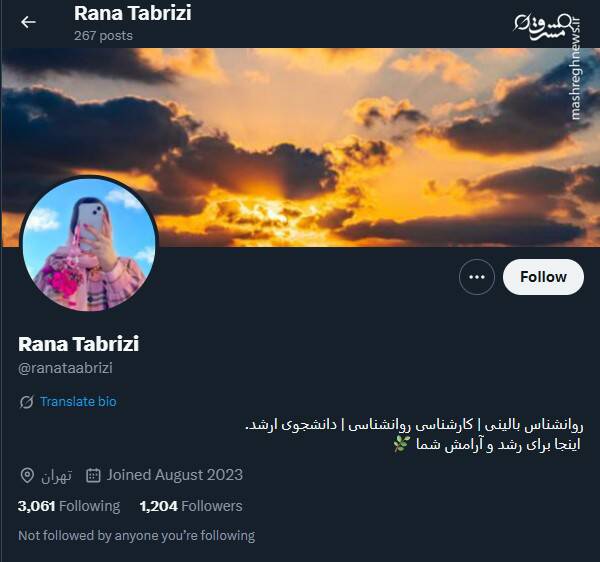Click the location pin icon
Image resolution: width=600 pixels, height=562 pixels.
(x=27, y=476)
